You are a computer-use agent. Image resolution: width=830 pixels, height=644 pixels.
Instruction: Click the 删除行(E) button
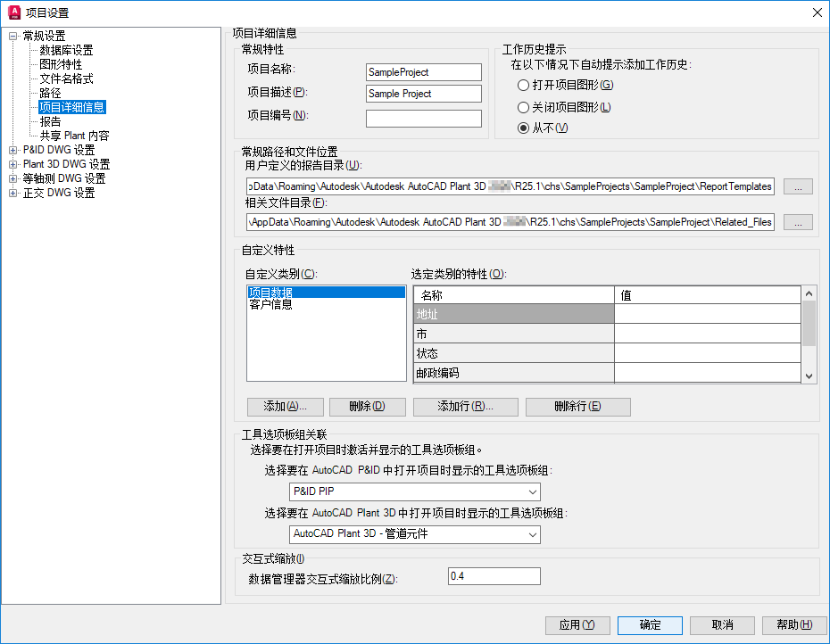click(577, 407)
